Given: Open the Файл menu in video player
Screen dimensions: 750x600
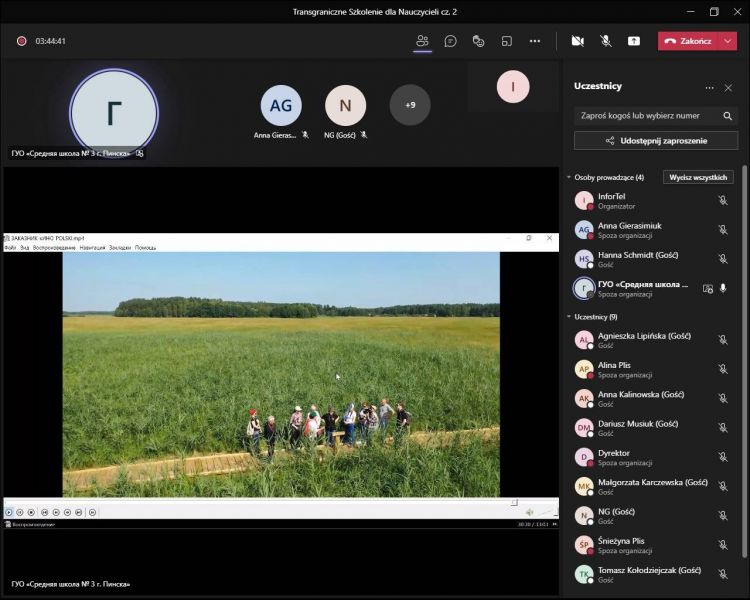Looking at the screenshot, I should click(x=10, y=247).
